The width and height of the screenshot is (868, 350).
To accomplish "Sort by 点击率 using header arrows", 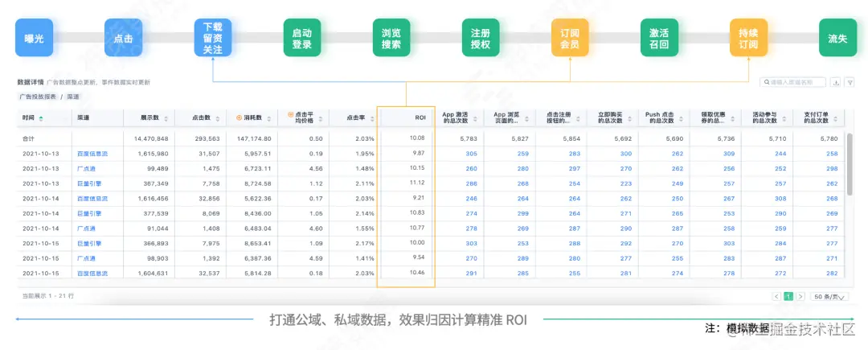I will pyautogui.click(x=371, y=118).
